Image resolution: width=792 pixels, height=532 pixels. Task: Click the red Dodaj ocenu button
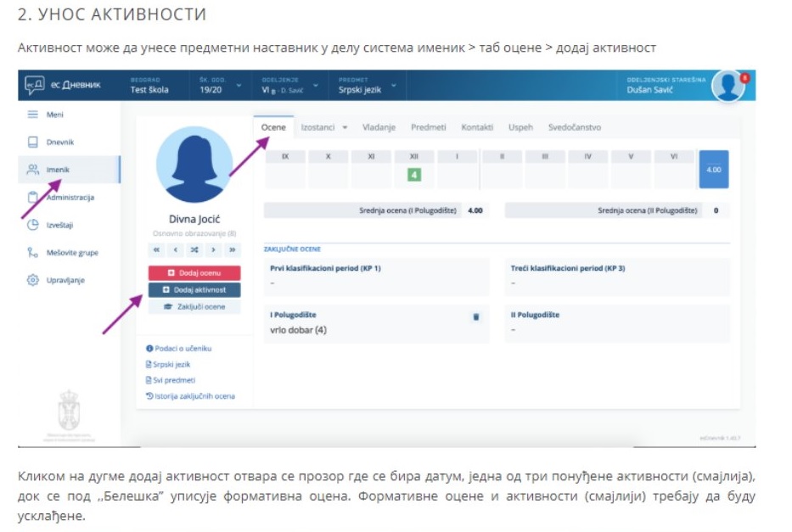click(x=195, y=273)
